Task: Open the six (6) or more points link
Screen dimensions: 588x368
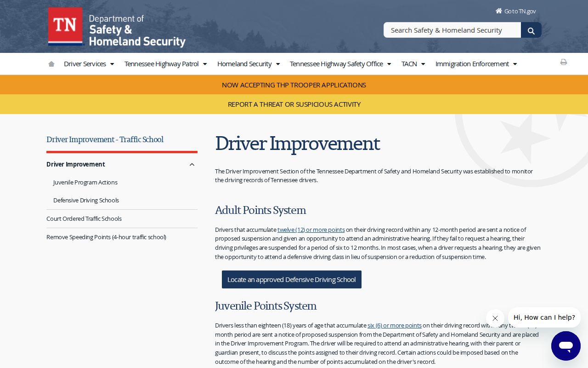Action: [x=395, y=325]
